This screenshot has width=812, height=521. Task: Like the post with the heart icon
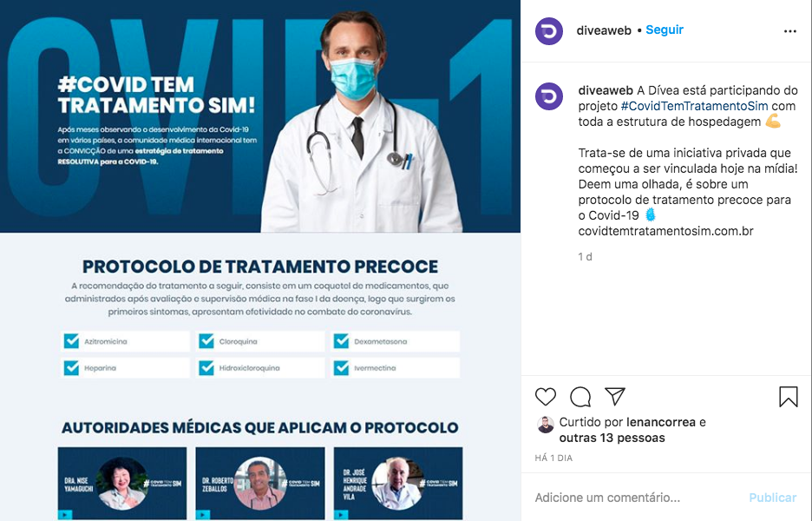point(546,397)
